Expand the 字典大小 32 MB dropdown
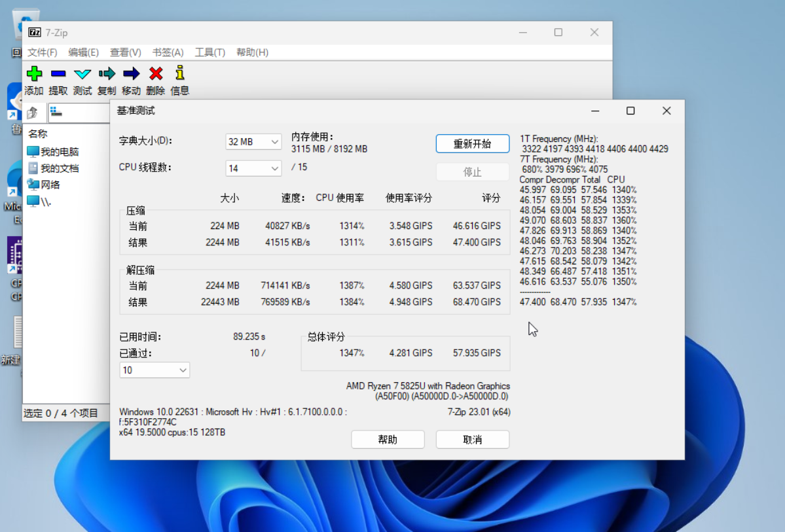Screen dimensions: 785x532 (253, 142)
